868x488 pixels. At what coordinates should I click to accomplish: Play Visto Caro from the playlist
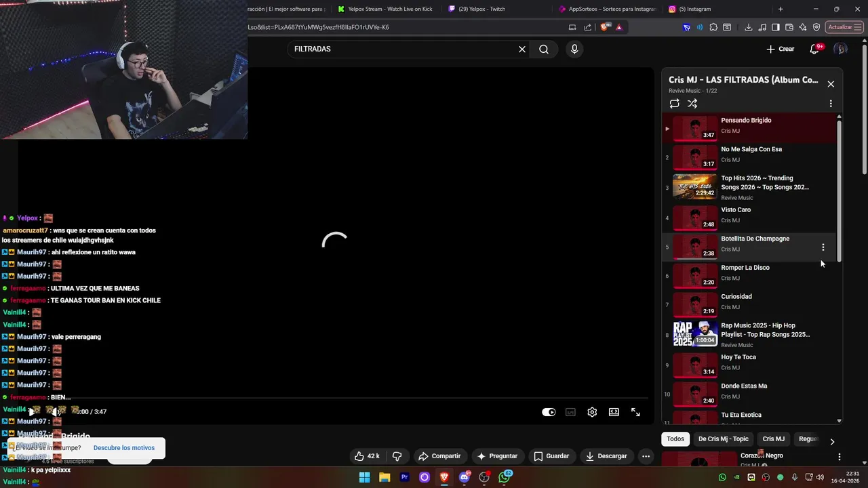750,217
